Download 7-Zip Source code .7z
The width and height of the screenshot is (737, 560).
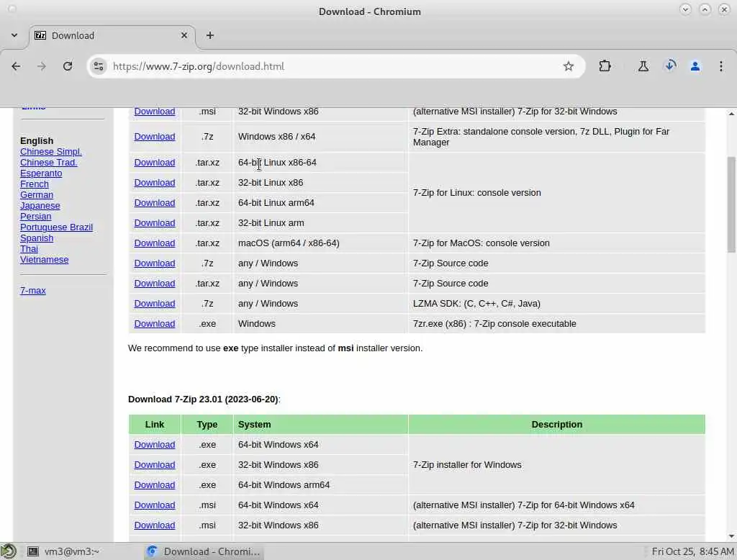pyautogui.click(x=155, y=263)
